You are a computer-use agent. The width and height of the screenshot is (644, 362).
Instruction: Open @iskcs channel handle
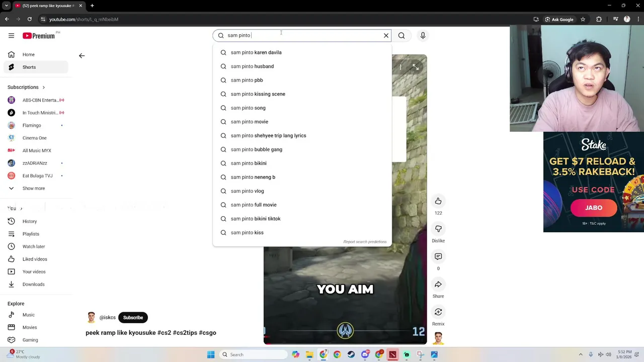tap(107, 318)
